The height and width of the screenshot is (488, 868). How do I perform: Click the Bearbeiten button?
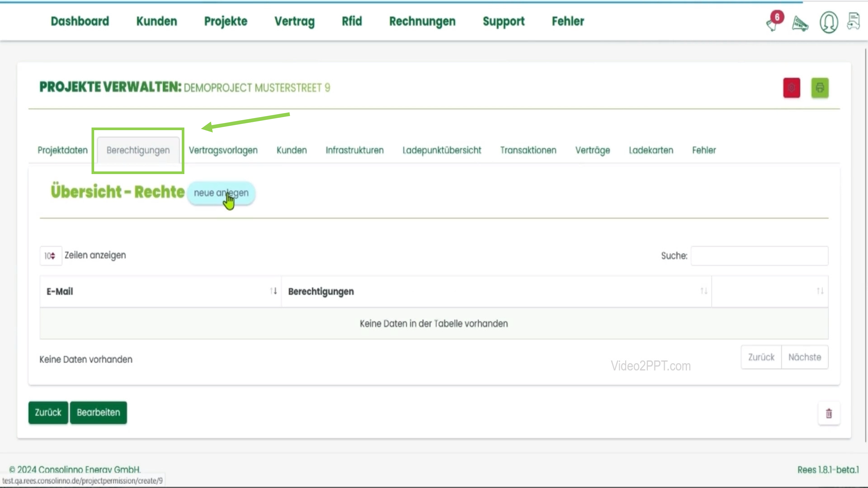pyautogui.click(x=98, y=412)
